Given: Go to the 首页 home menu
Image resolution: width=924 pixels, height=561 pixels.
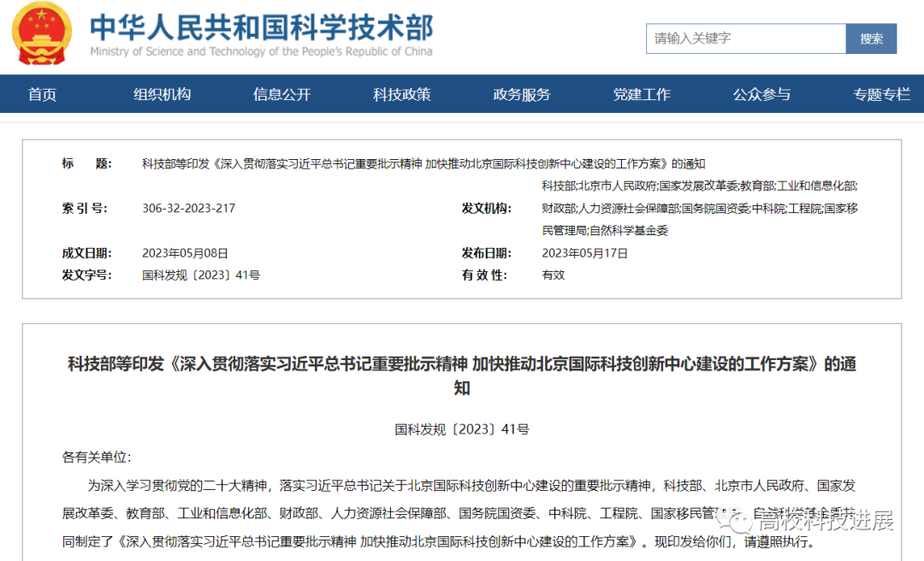Looking at the screenshot, I should (x=42, y=94).
